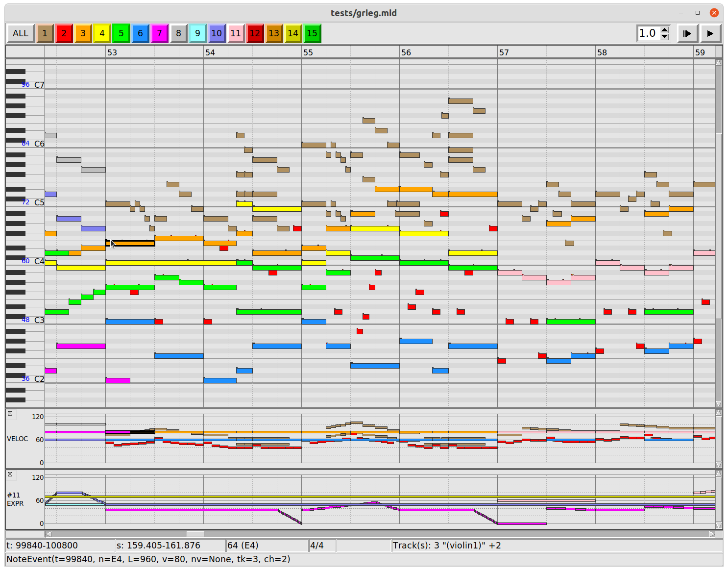Toggle the orange track 3 button
Viewport: 728px width, 571px height.
(83, 33)
